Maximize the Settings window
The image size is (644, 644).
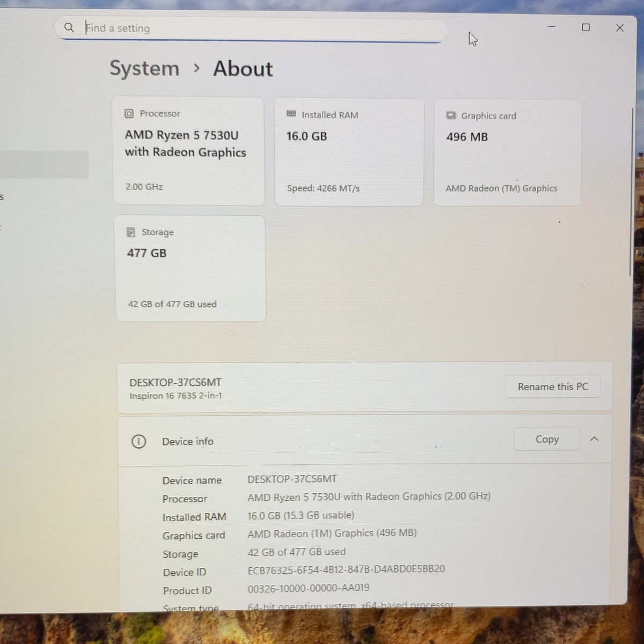point(586,27)
